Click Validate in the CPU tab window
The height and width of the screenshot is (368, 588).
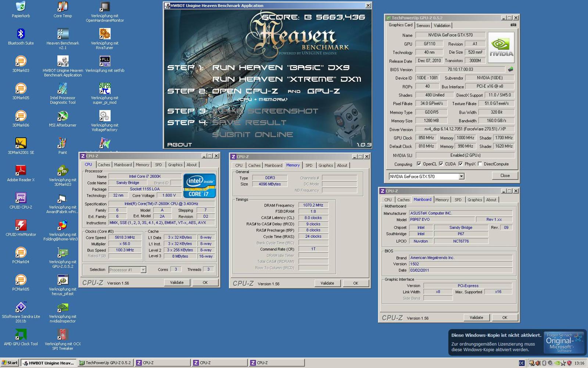tap(177, 283)
